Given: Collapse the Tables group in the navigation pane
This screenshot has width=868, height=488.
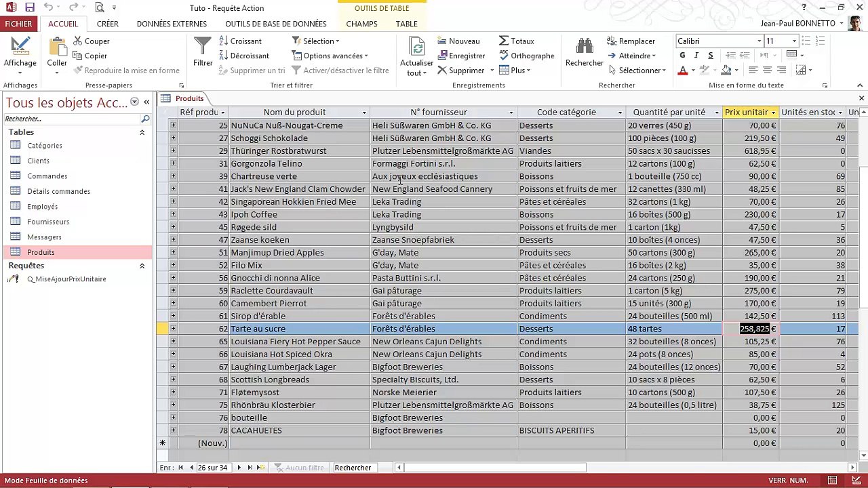Looking at the screenshot, I should pos(142,132).
